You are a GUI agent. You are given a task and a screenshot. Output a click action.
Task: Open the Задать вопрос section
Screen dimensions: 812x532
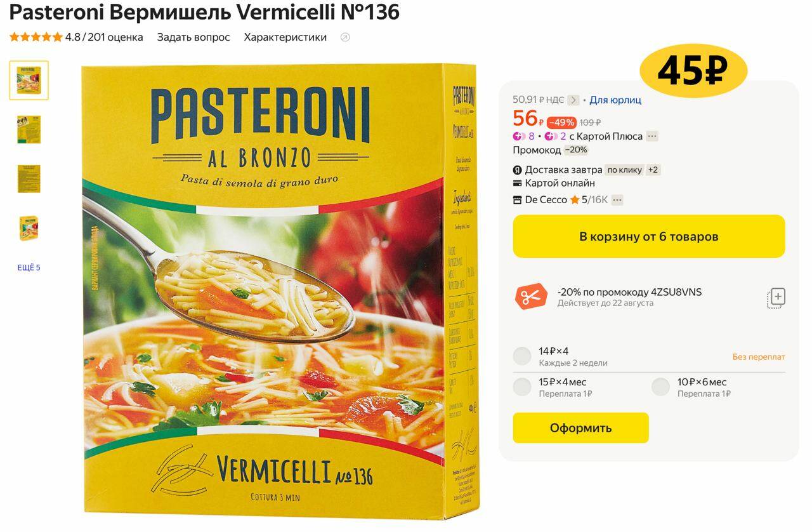193,37
